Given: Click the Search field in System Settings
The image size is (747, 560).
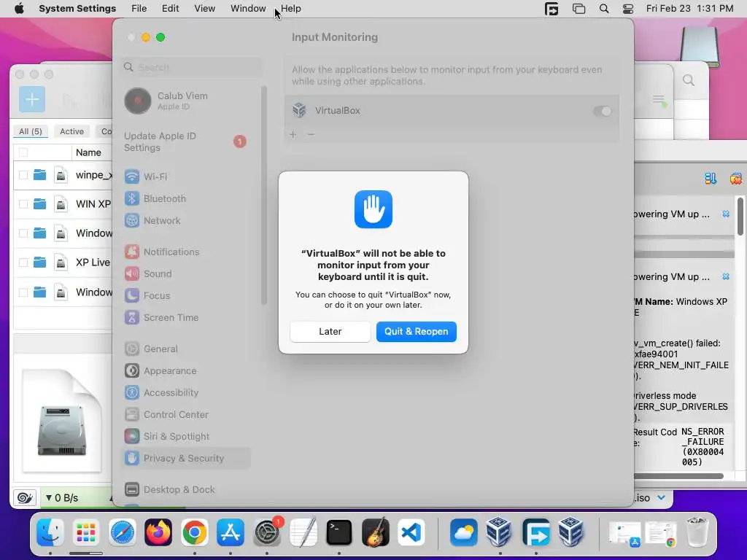Looking at the screenshot, I should pos(192,67).
